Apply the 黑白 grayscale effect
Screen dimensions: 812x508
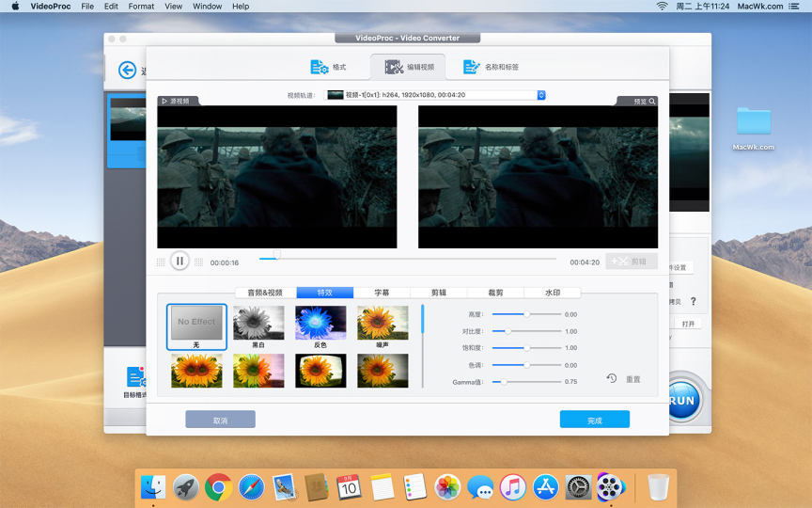click(258, 323)
